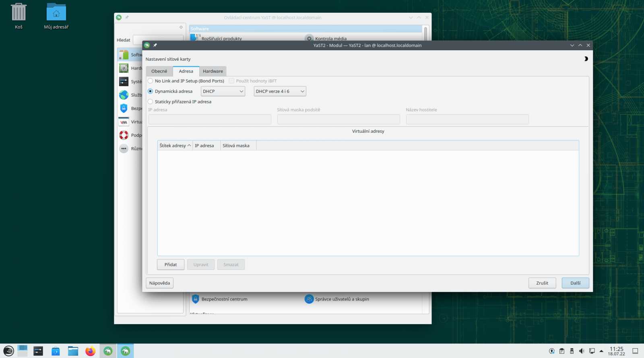644x358 pixels.
Task: Click the Smazat button
Action: 231,265
